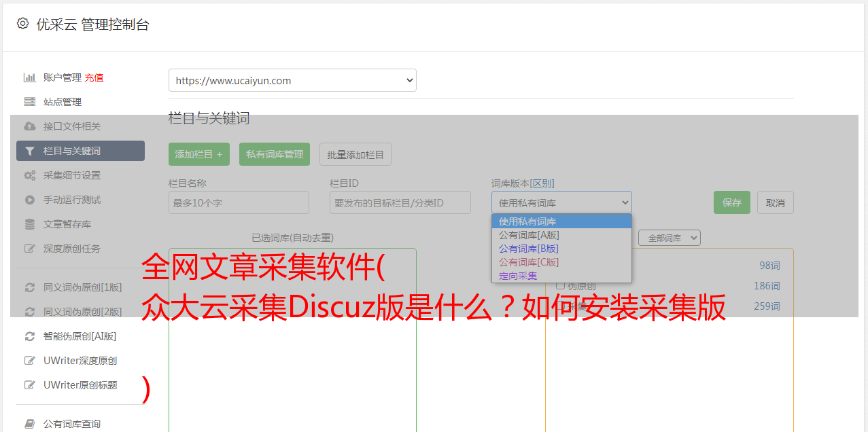Click the database icon for 文章暂存库
This screenshot has height=432, width=868.
click(30, 224)
